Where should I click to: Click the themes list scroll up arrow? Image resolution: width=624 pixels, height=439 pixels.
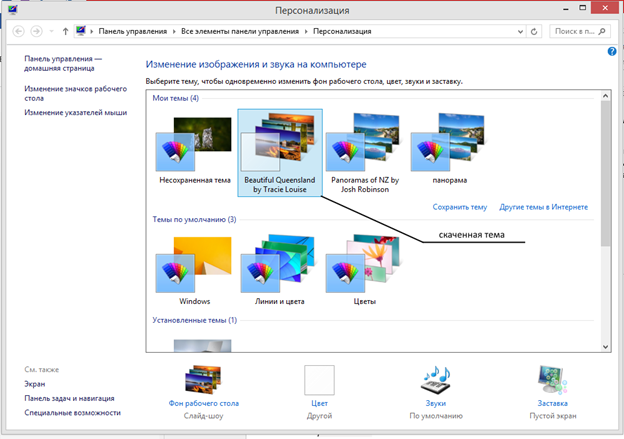coord(605,96)
